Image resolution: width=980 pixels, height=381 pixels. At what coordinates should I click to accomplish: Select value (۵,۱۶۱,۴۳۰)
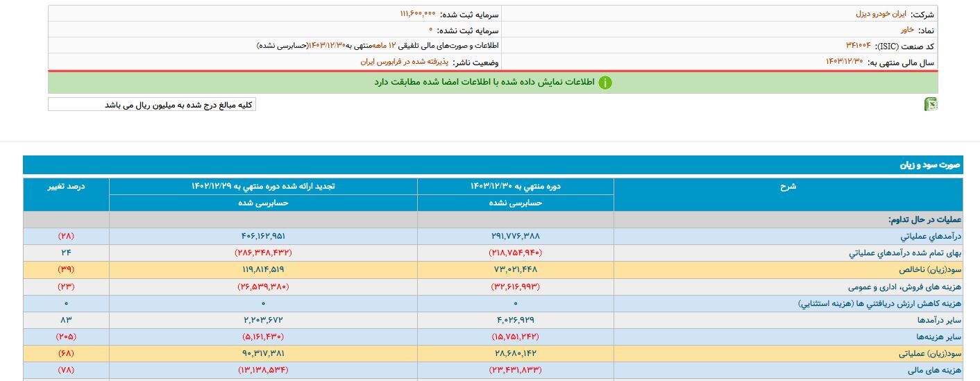[x=263, y=337]
